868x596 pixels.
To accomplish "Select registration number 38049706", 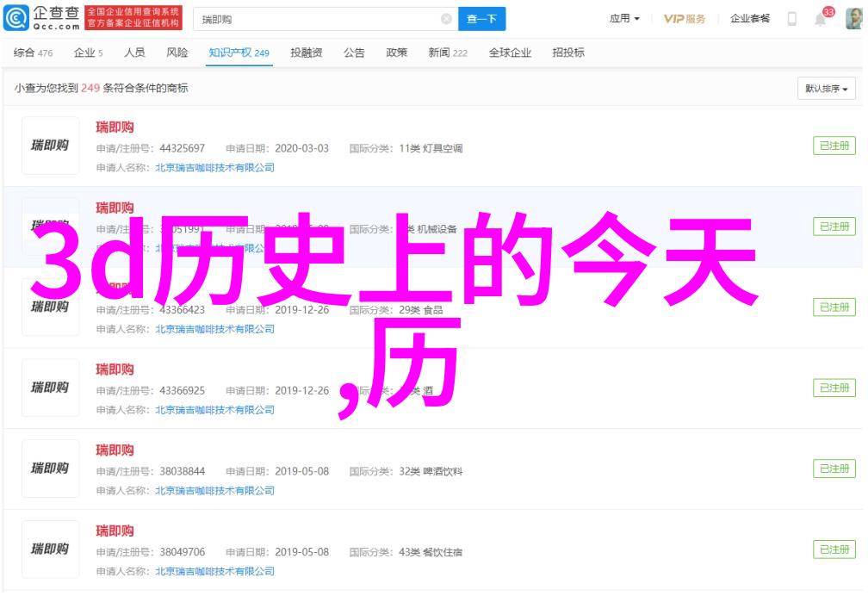I will (183, 552).
